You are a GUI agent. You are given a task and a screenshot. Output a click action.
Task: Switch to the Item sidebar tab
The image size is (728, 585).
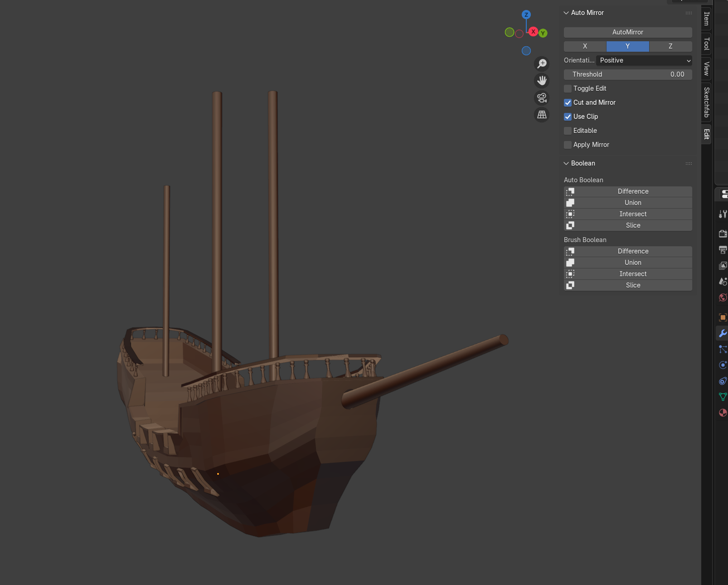point(706,19)
